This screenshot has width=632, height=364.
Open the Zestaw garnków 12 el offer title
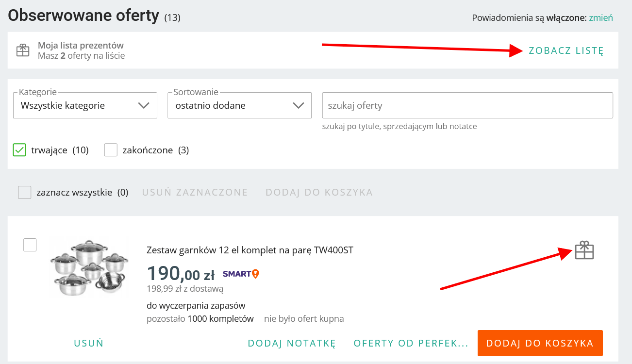(x=250, y=250)
